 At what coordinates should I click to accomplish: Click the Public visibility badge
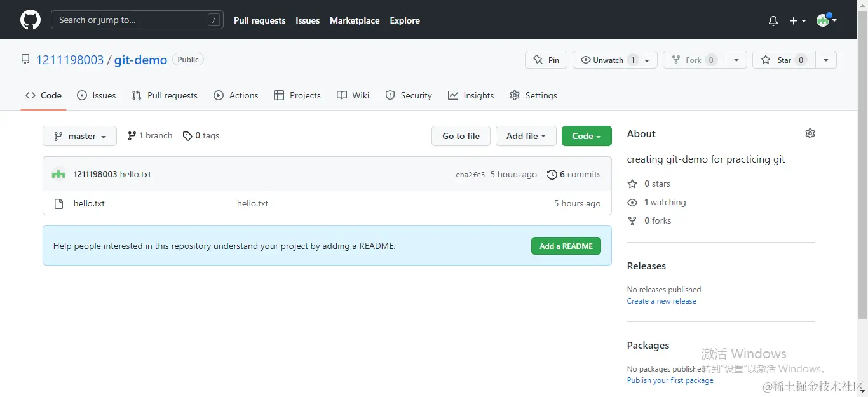point(188,60)
